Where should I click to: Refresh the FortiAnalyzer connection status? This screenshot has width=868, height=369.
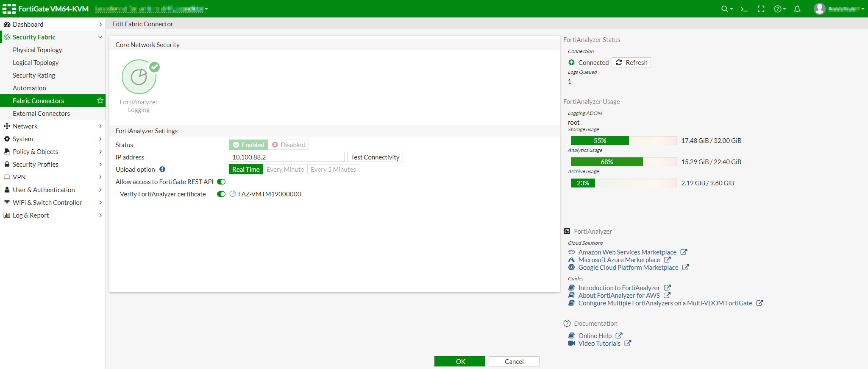[x=632, y=62]
